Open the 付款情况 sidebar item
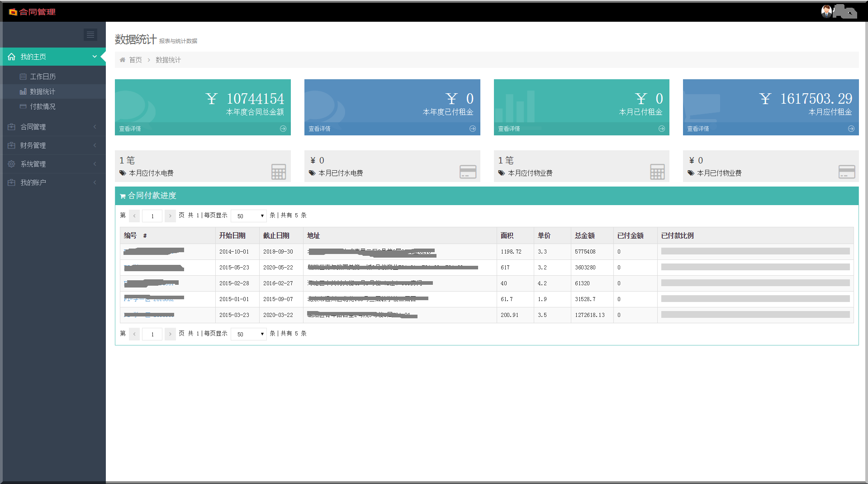This screenshot has height=484, width=868. [43, 106]
